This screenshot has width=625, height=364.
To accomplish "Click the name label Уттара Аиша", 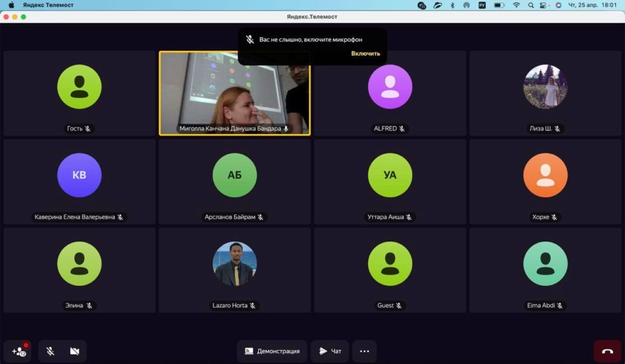I will coord(386,217).
